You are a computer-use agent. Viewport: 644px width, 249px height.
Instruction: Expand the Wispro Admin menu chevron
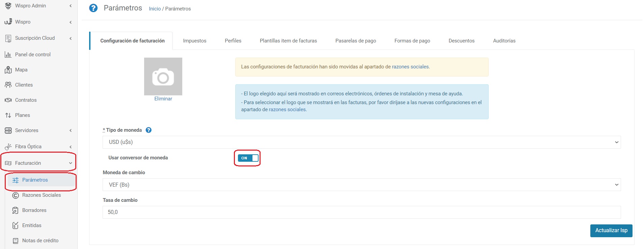(x=71, y=6)
